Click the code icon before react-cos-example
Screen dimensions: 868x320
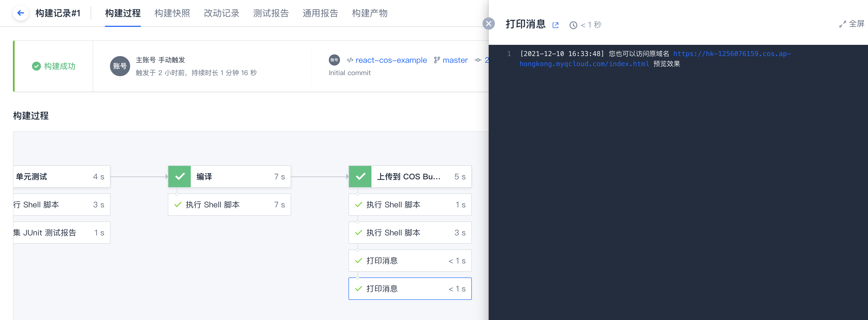click(350, 60)
